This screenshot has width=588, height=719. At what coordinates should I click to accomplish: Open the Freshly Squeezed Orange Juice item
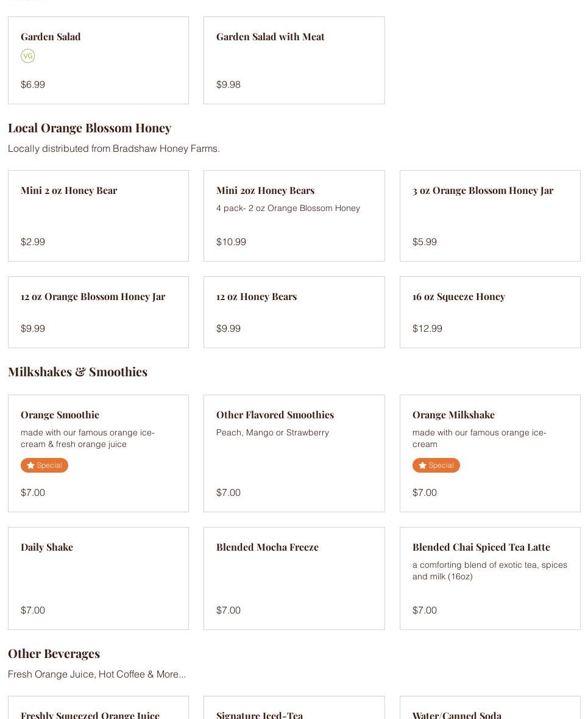coord(90,714)
